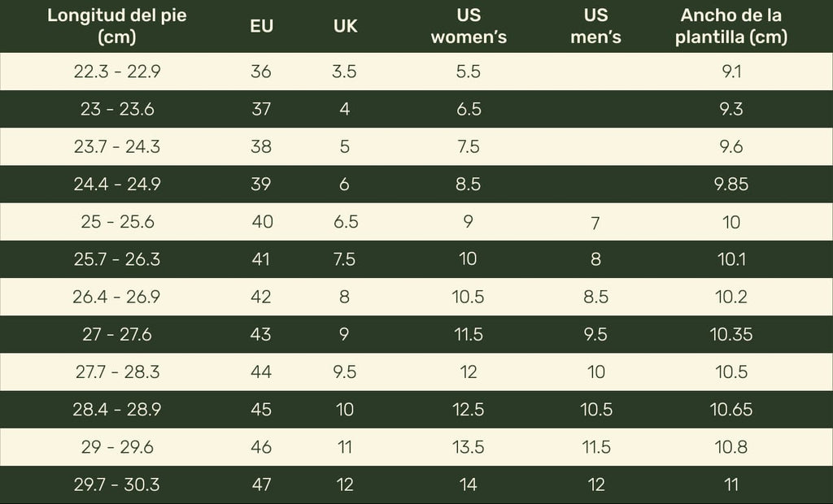Click foot length 25 - 25.6 cell
The height and width of the screenshot is (504, 833).
point(117,222)
